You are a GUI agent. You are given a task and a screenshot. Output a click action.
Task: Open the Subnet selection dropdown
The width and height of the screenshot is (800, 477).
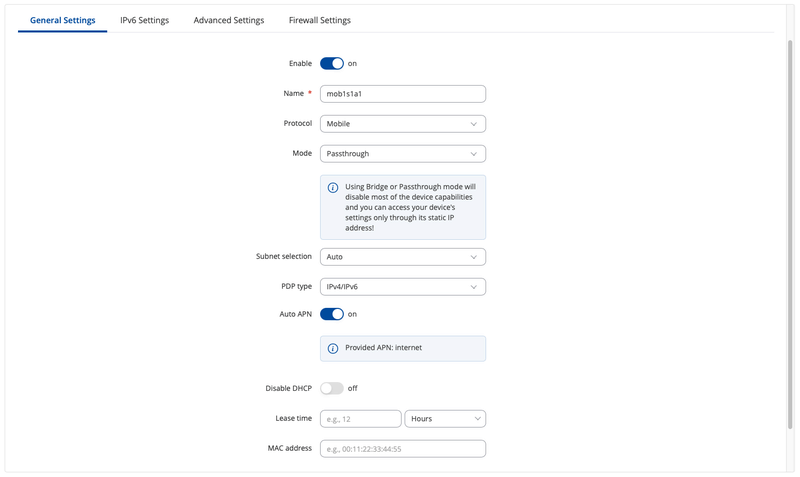coord(402,257)
